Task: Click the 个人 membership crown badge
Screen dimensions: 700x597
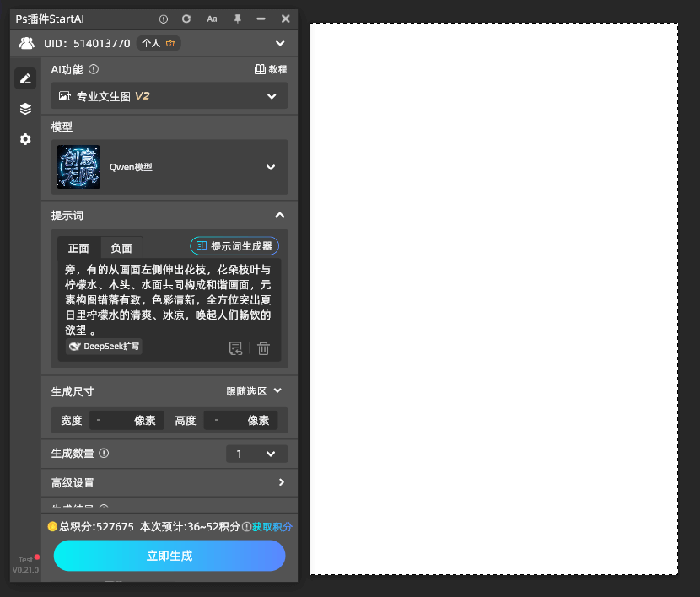Action: click(159, 42)
